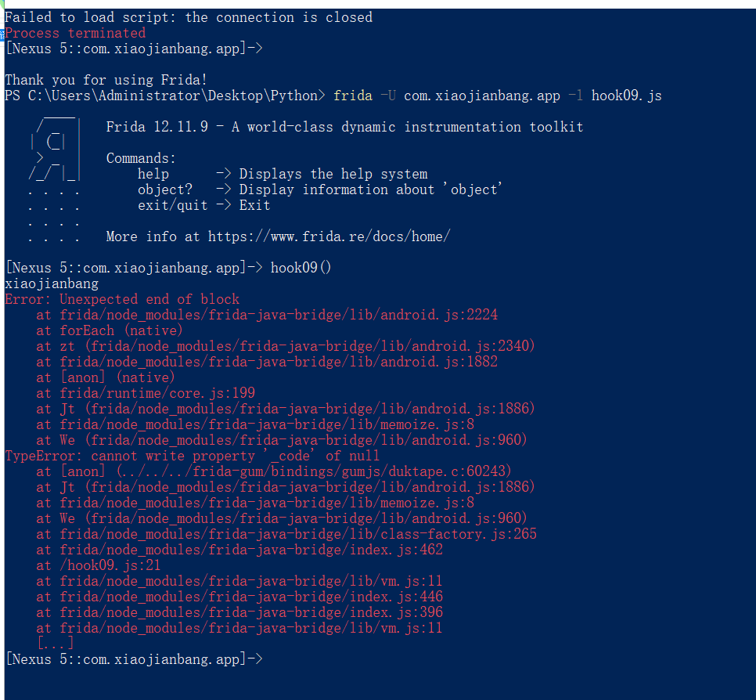Click the TypeError '_code' of null line

(192, 456)
